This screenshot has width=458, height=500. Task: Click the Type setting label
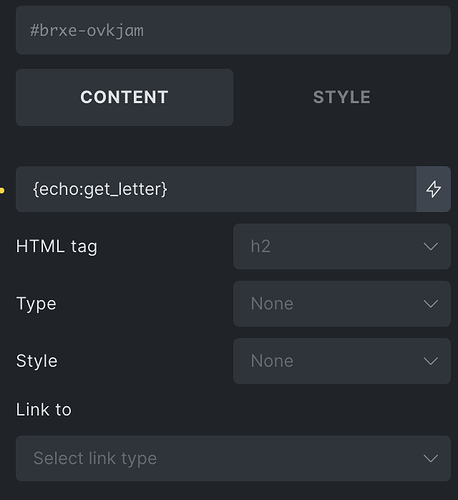[x=36, y=304]
